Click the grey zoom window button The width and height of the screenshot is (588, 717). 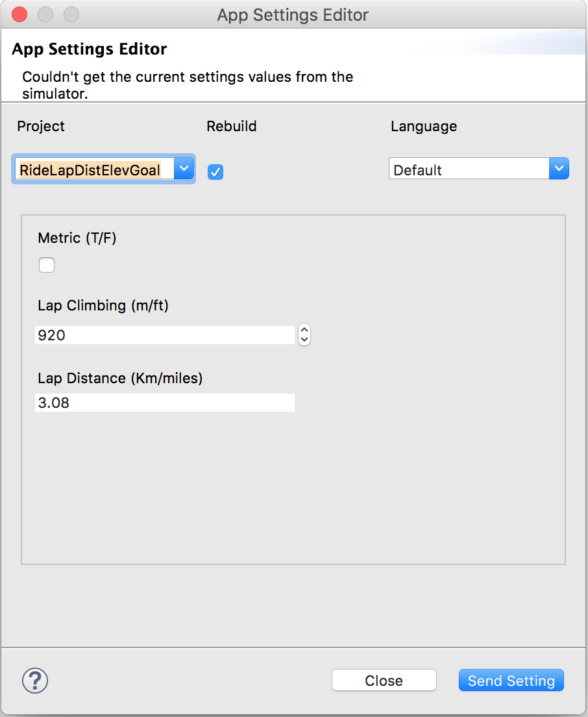(71, 14)
